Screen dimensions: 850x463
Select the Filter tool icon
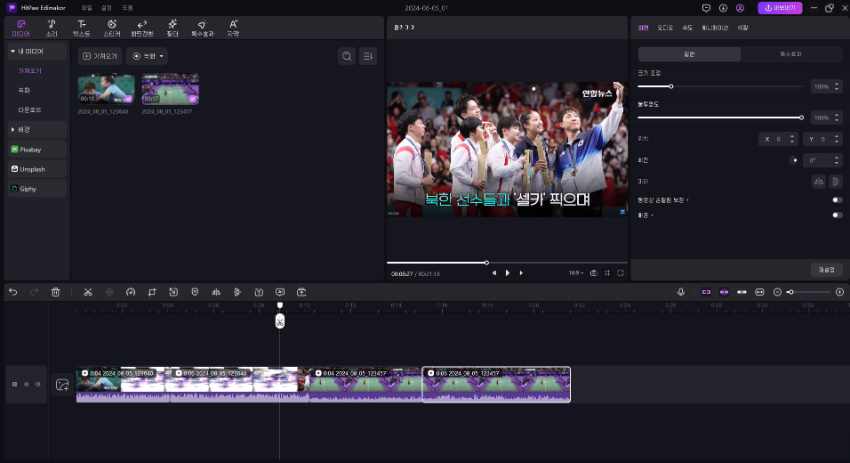tap(172, 26)
